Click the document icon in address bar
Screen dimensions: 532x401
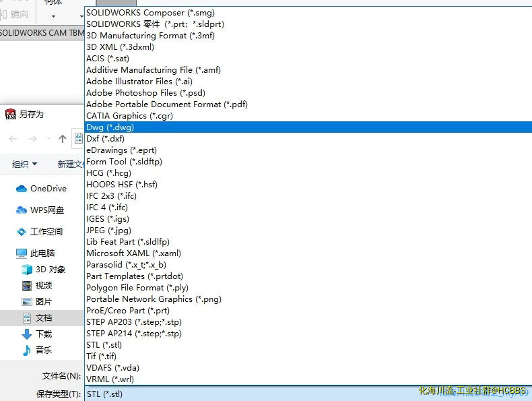pos(79,139)
